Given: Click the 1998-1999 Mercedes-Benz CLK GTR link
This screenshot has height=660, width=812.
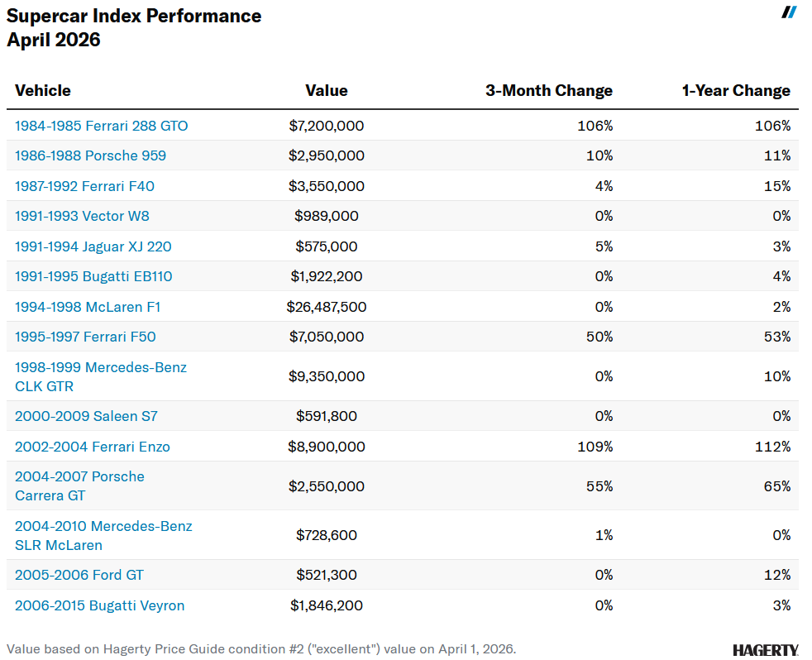Looking at the screenshot, I should (101, 376).
